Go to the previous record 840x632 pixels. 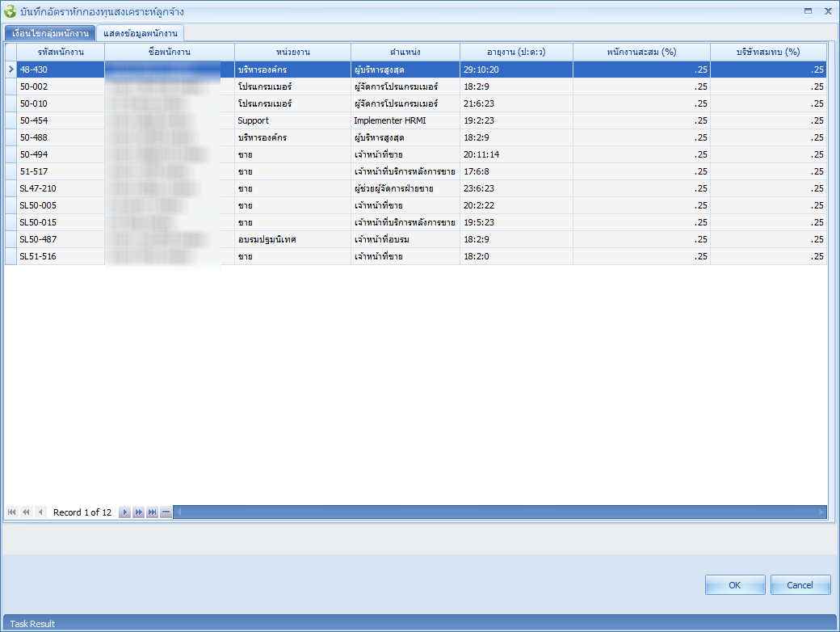coord(40,512)
